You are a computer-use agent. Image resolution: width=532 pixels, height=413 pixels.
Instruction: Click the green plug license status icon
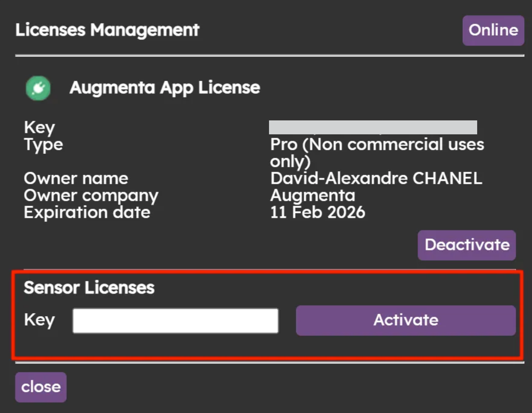pos(38,88)
